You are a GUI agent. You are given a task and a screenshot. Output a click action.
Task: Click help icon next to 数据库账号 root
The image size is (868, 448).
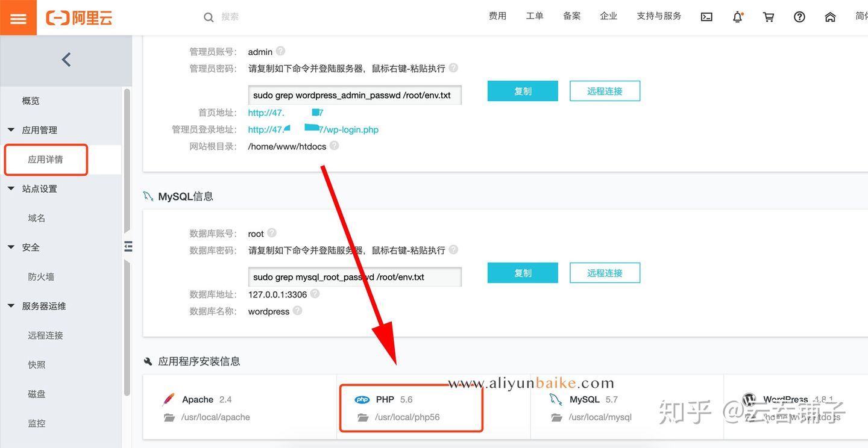click(272, 233)
